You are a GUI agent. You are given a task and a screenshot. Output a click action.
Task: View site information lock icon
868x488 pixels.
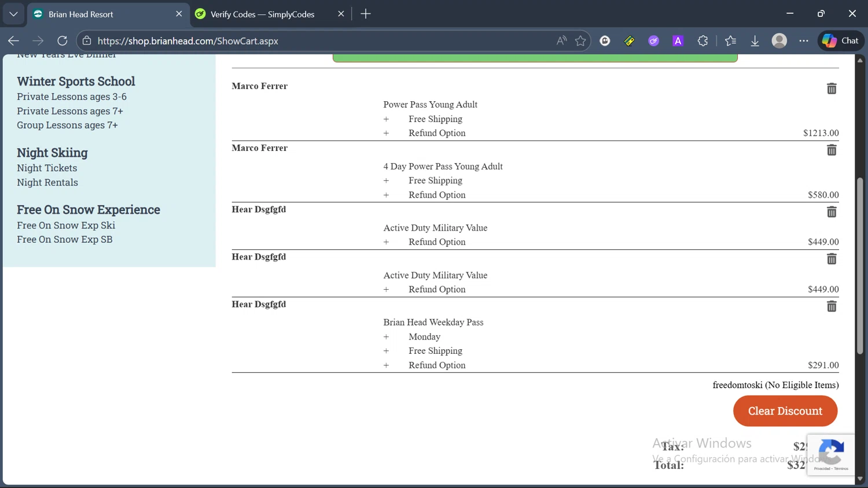(x=87, y=41)
